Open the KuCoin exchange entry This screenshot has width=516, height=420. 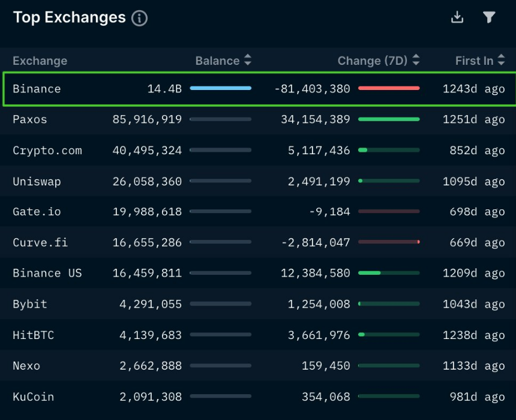(33, 397)
